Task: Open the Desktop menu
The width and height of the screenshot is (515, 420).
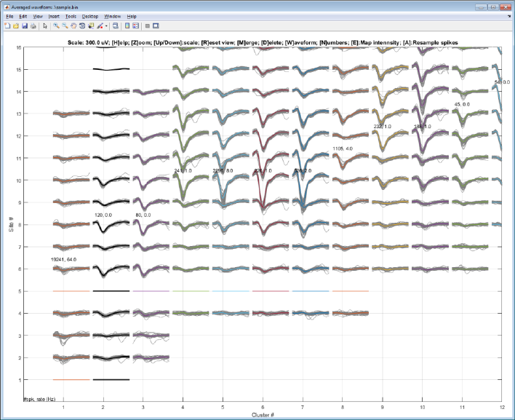Action: [90, 16]
